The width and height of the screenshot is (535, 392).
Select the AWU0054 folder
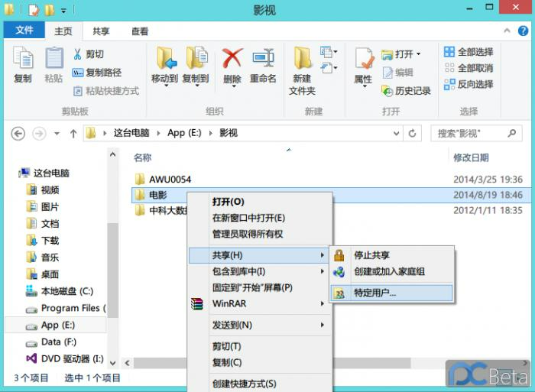[x=170, y=179]
